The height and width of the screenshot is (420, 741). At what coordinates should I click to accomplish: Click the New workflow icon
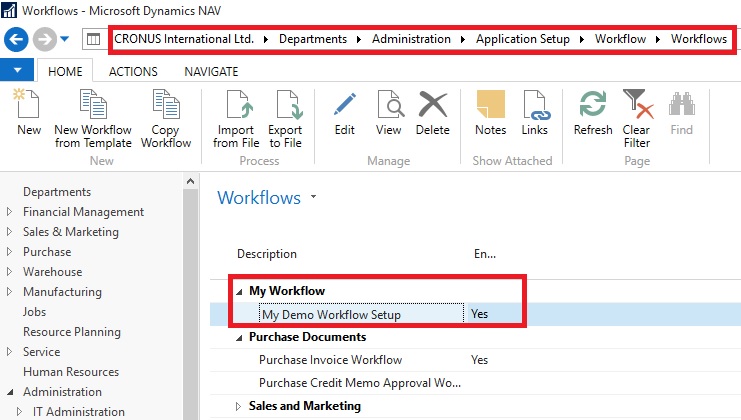pyautogui.click(x=26, y=103)
